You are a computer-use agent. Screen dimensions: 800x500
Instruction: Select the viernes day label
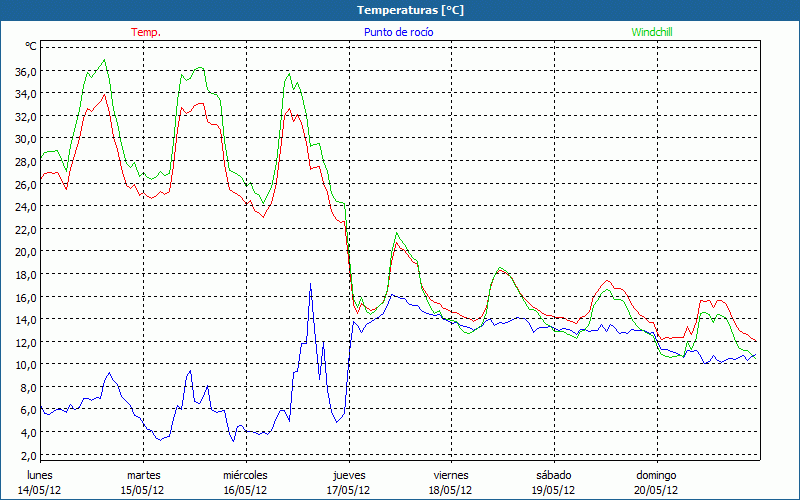click(451, 475)
